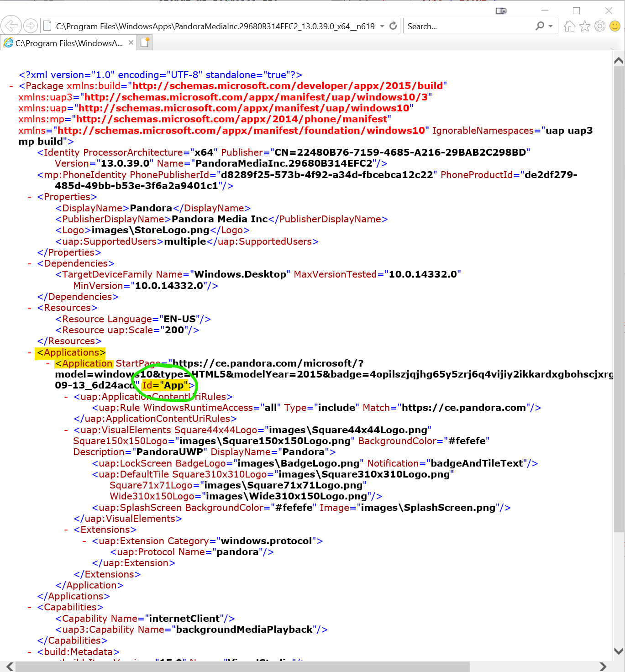This screenshot has width=625, height=672.
Task: Collapse the Applications node
Action: 30,352
